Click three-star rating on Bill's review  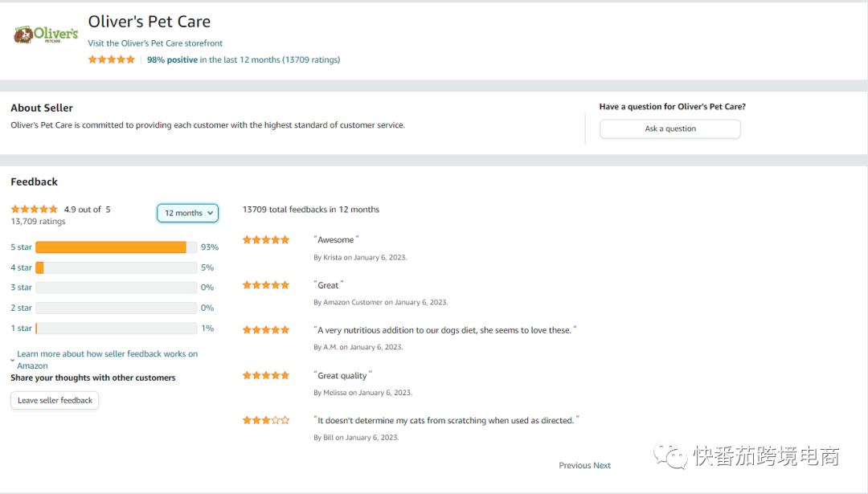coord(266,420)
